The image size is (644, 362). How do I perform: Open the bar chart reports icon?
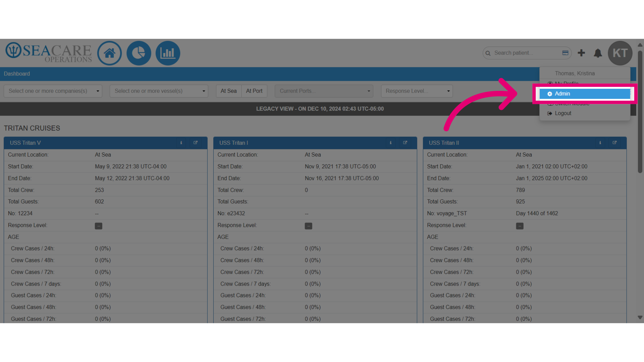click(x=168, y=53)
